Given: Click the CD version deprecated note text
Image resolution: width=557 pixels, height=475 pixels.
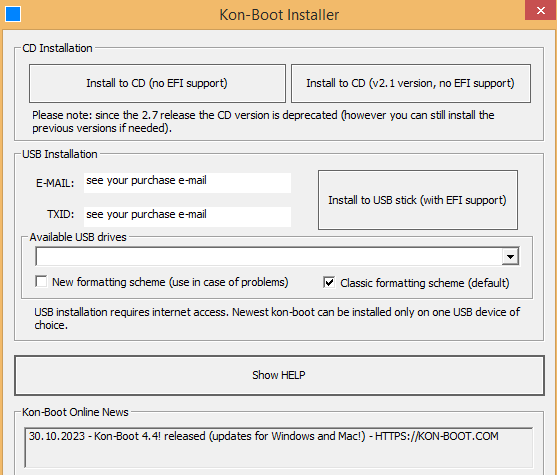Looking at the screenshot, I should pos(263,122).
